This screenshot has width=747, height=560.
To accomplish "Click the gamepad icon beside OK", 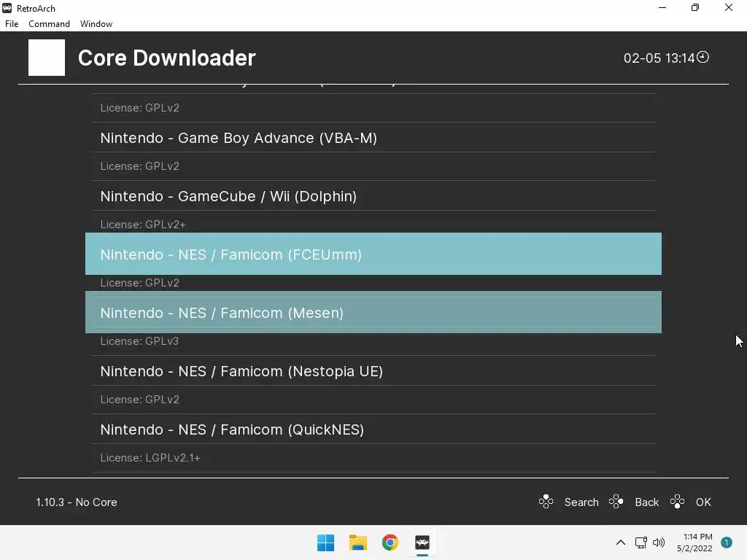I will 677,502.
